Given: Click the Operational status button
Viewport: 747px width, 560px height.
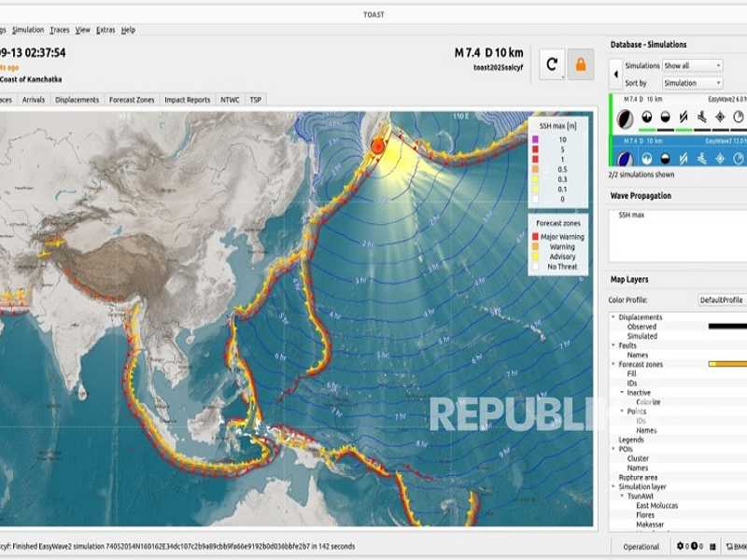Looking at the screenshot, I should [x=641, y=547].
